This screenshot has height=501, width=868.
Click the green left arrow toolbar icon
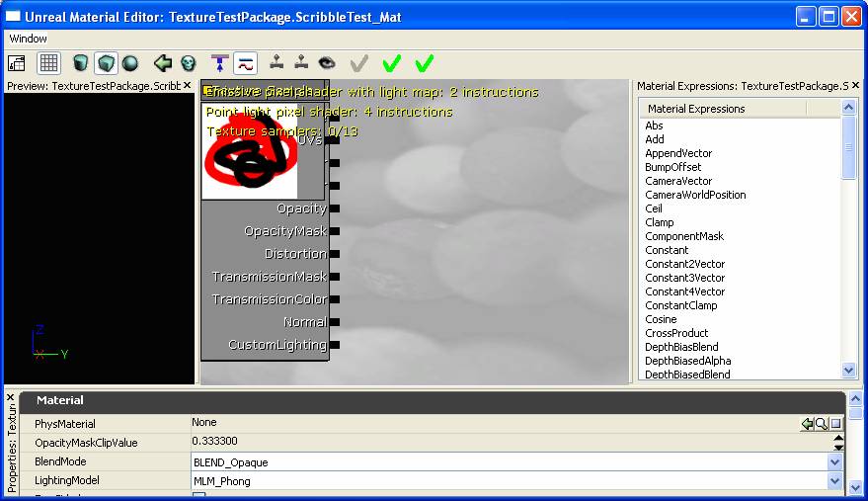(x=164, y=63)
